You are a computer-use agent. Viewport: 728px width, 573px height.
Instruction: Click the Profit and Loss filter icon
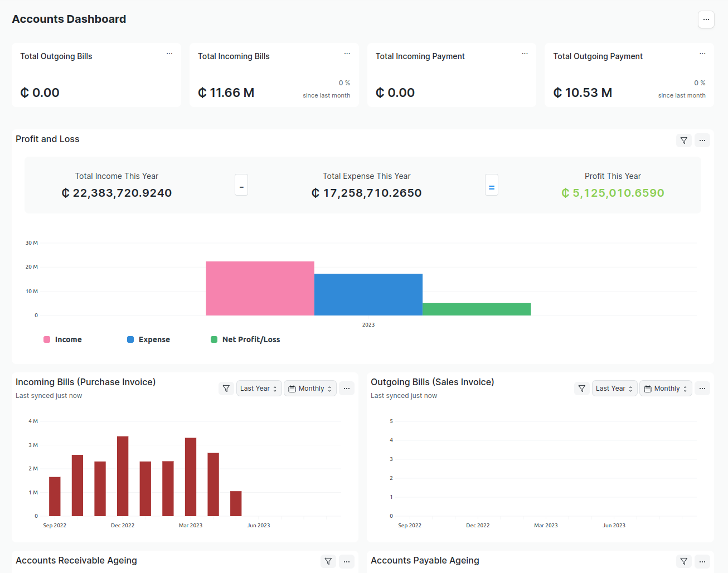coord(683,140)
